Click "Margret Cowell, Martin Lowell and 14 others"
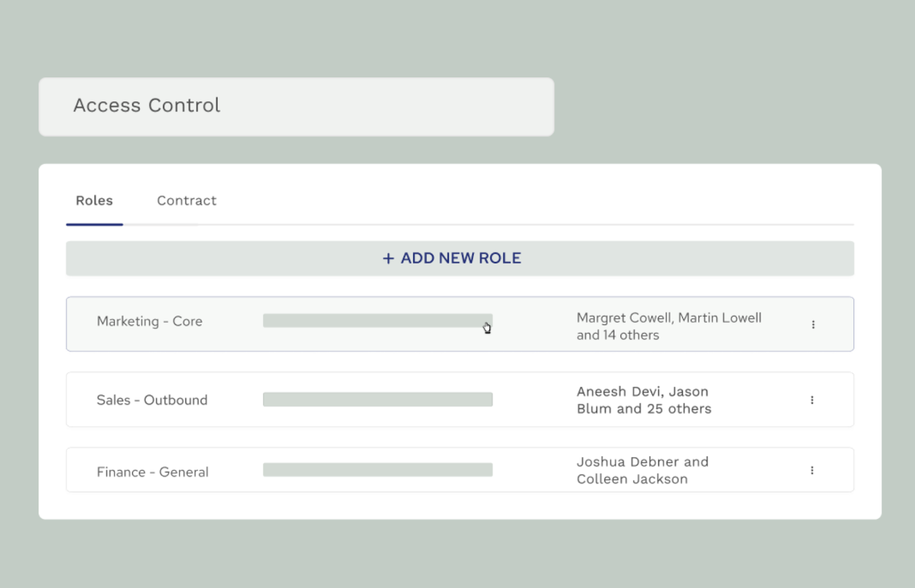This screenshot has height=588, width=915. point(669,326)
